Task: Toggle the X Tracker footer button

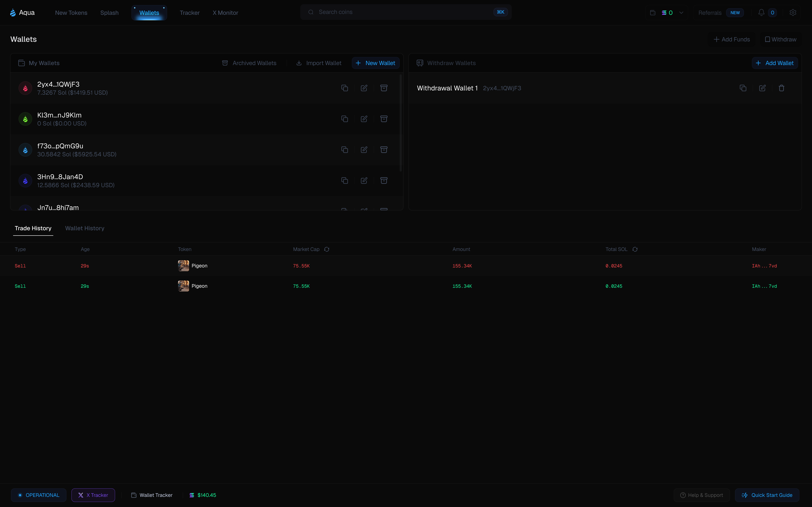Action: pyautogui.click(x=93, y=495)
